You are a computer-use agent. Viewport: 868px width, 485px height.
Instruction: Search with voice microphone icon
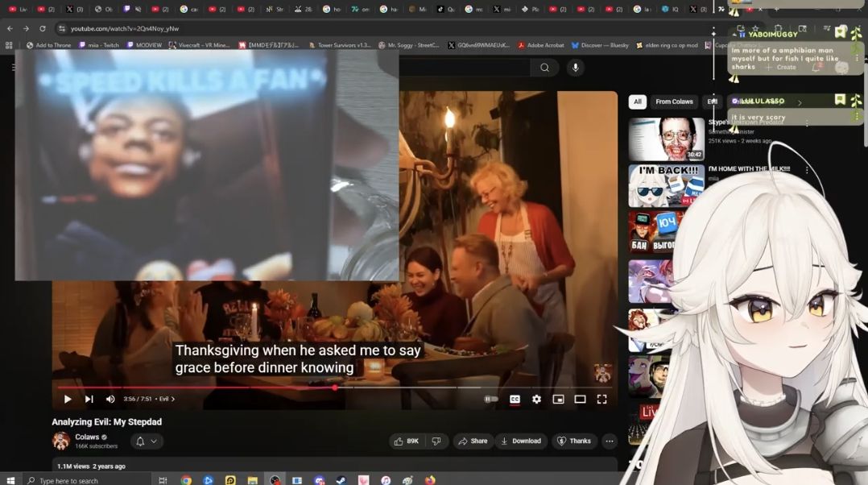point(575,68)
